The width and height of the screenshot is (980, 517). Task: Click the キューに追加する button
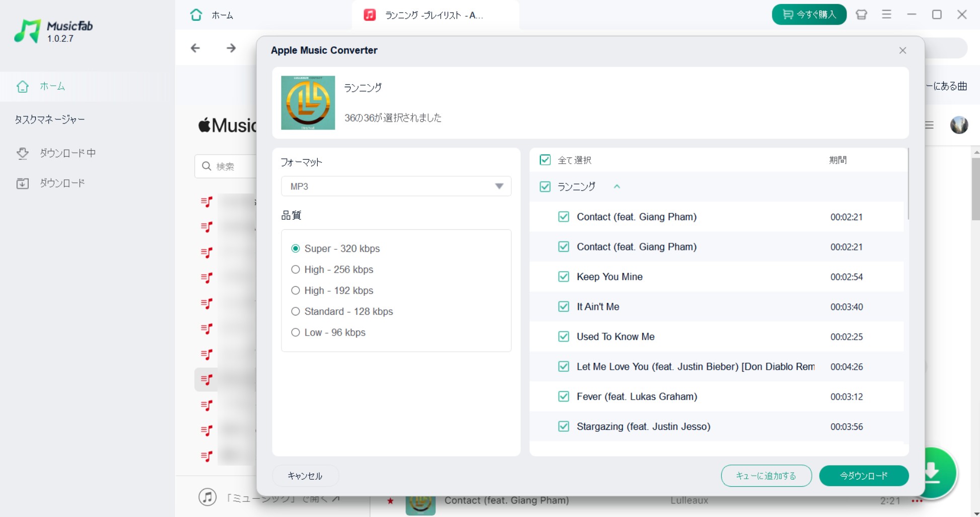pyautogui.click(x=766, y=476)
